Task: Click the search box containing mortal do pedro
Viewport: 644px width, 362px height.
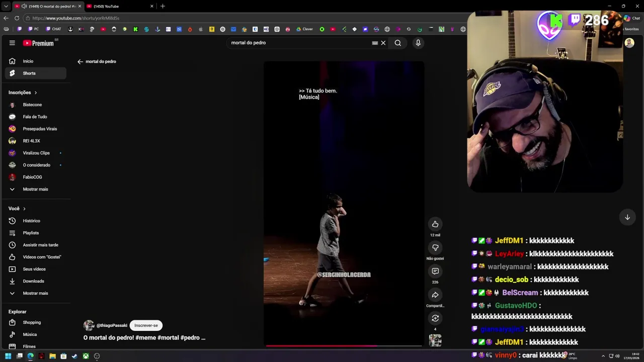Action: (299, 43)
